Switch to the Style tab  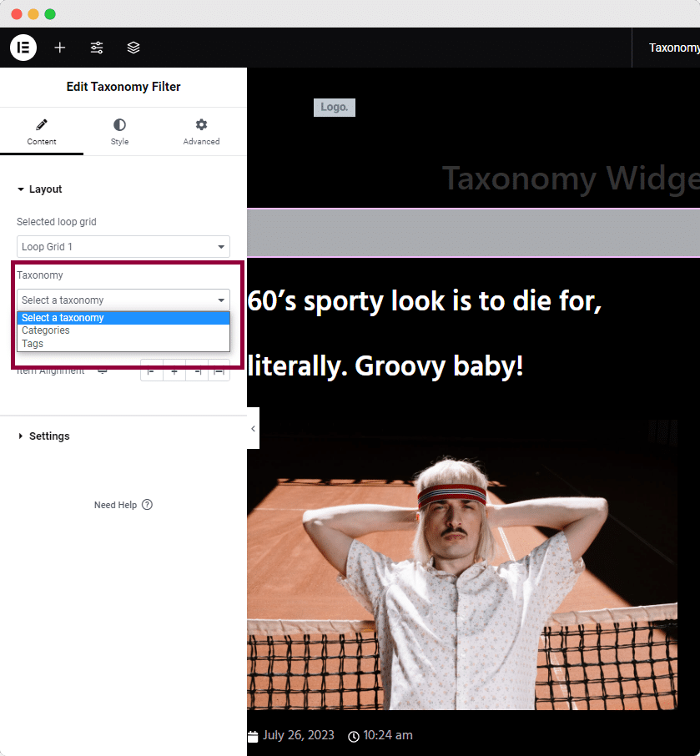[x=119, y=132]
